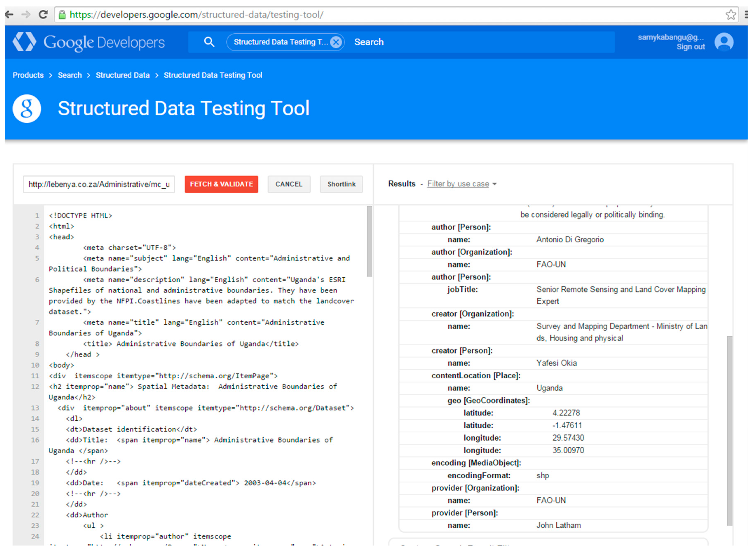Click Structured Data Testing Tool breadcrumb

click(x=213, y=75)
